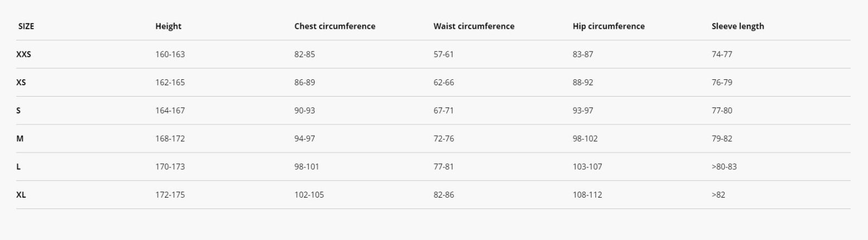Click the M size row label
Screen dimensions: 868x240
(x=20, y=139)
